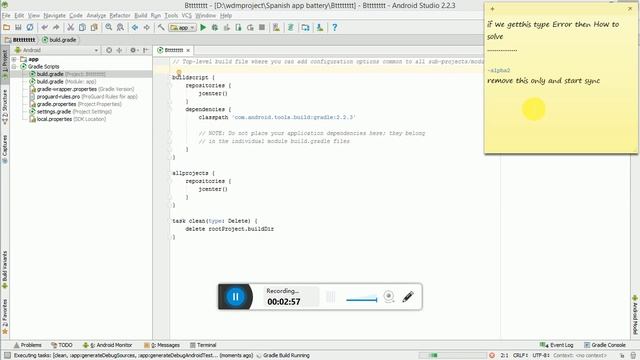Click the Scroll from Source target icon

pyautogui.click(x=109, y=50)
